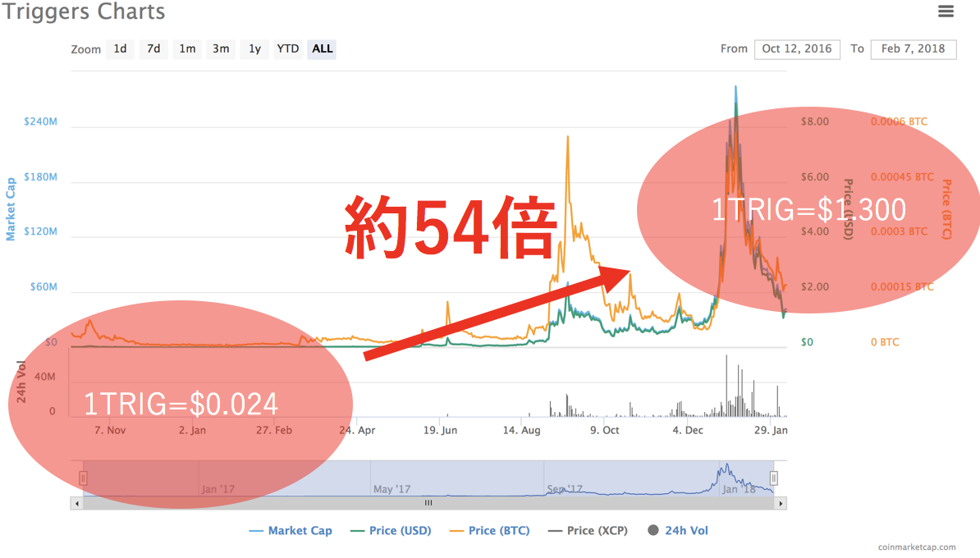Image resolution: width=980 pixels, height=558 pixels.
Task: Toggle Price (USD) series in legend
Action: 392,530
